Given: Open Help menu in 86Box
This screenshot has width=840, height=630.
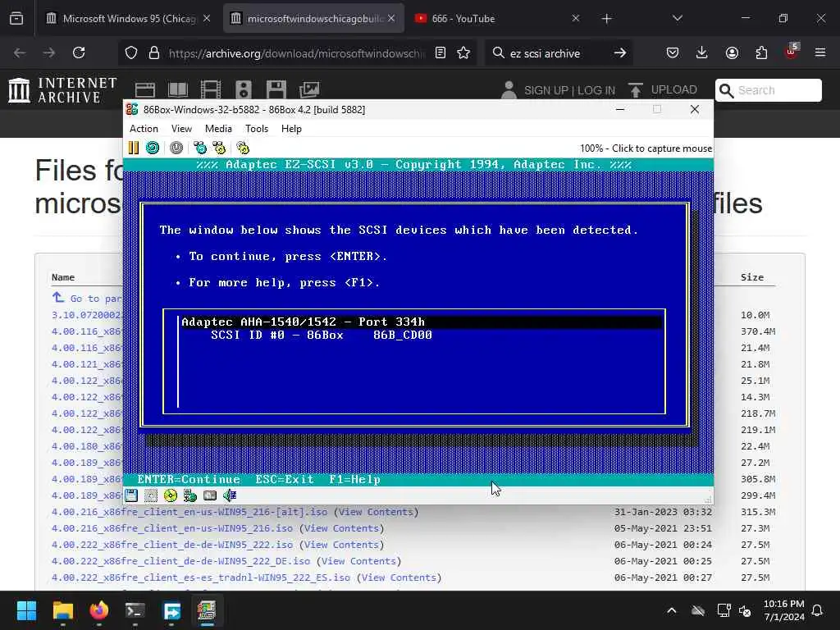Looking at the screenshot, I should coord(291,129).
